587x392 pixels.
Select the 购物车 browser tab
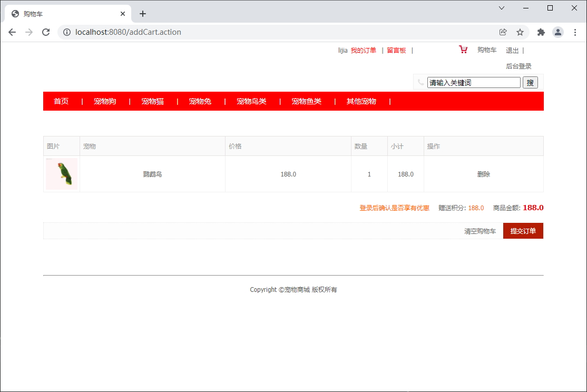click(x=68, y=14)
